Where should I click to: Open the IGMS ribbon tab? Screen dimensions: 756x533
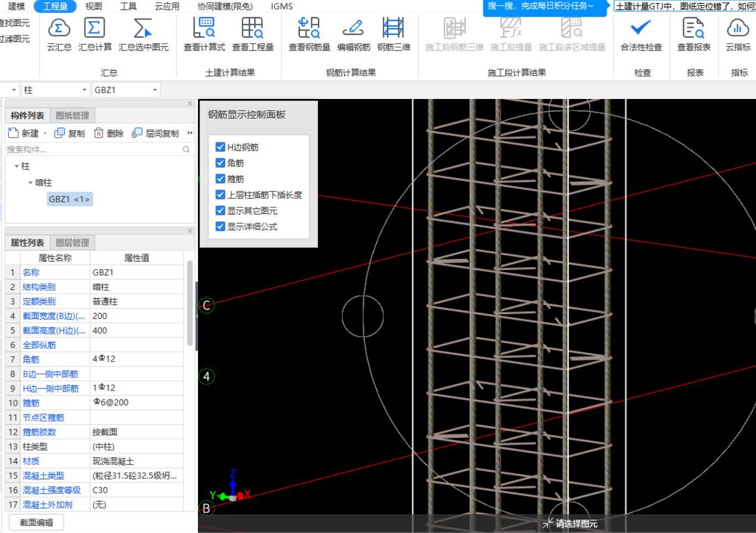point(282,6)
